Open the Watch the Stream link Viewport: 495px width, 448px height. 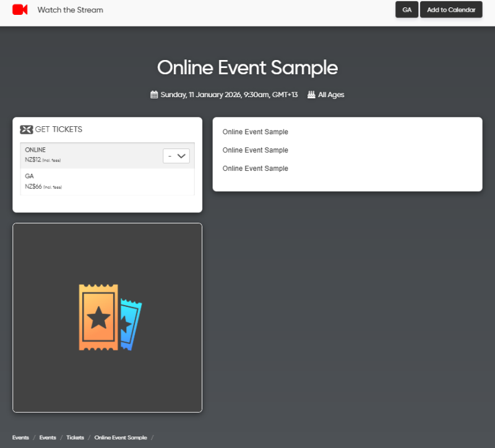point(70,10)
